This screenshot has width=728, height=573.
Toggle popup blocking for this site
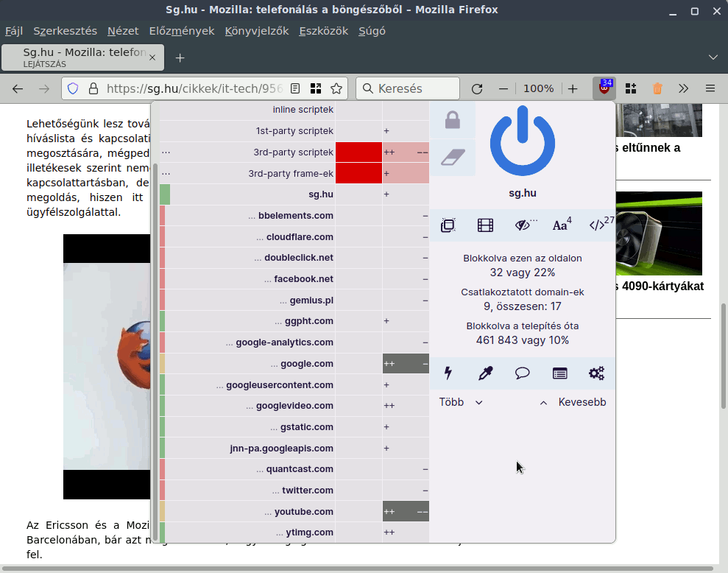pyautogui.click(x=448, y=225)
